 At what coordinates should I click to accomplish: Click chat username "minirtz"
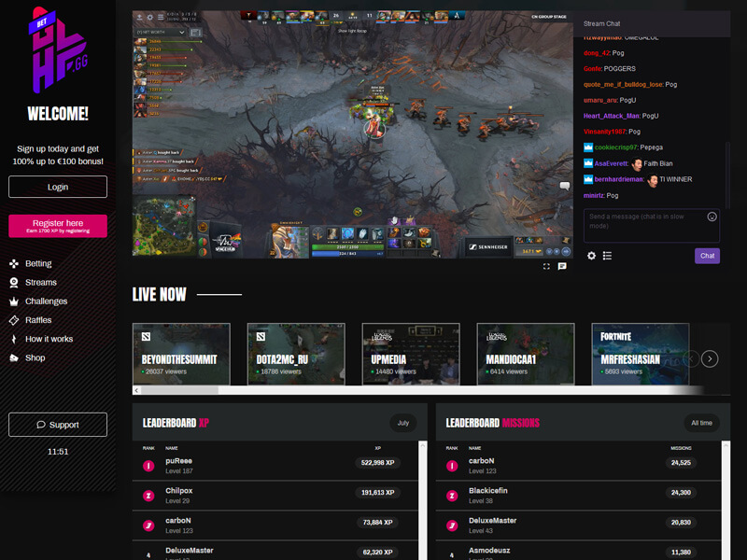tap(594, 195)
